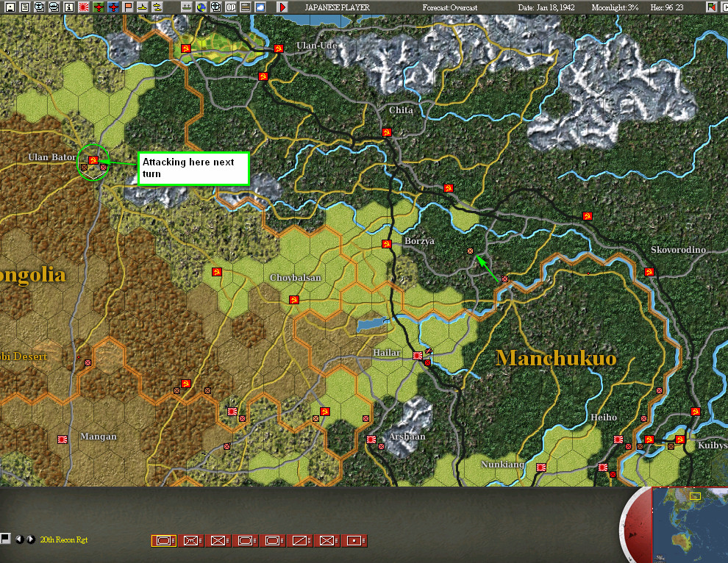Select the Japanese base at Arshaan
Screen dimensions: 728x563
point(371,439)
